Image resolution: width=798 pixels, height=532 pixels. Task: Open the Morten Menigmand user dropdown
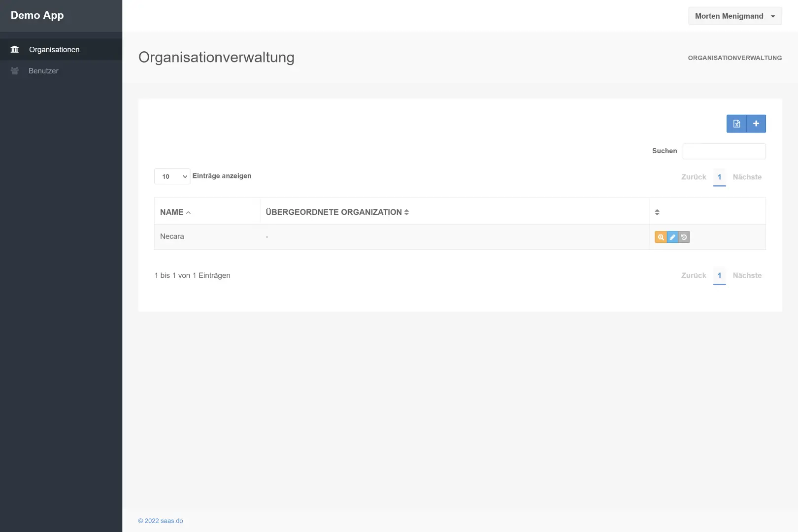point(734,16)
